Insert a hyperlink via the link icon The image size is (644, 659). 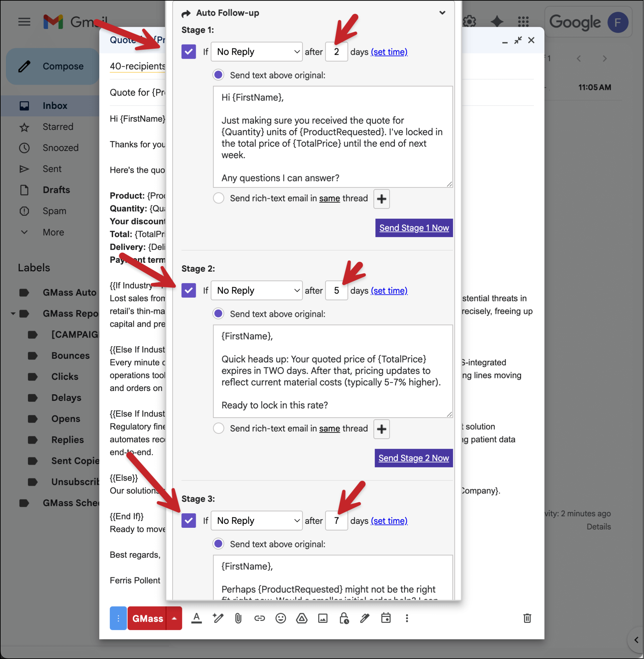pyautogui.click(x=259, y=618)
